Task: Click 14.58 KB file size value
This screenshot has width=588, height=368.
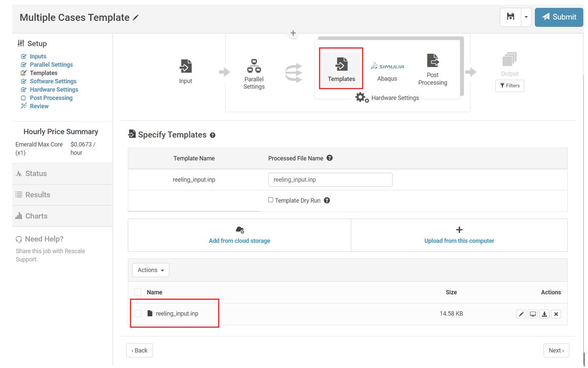Action: click(451, 314)
